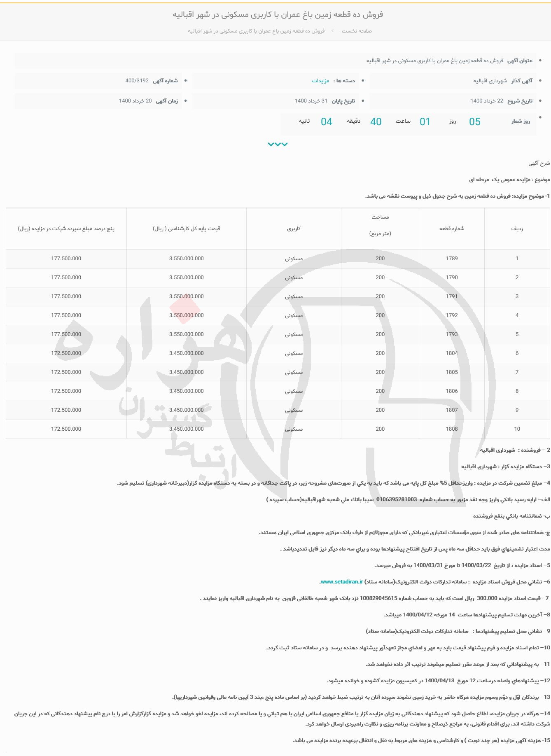The width and height of the screenshot is (551, 756).
Task: Select the announcement time 20 خرداد 1400
Action: click(135, 101)
